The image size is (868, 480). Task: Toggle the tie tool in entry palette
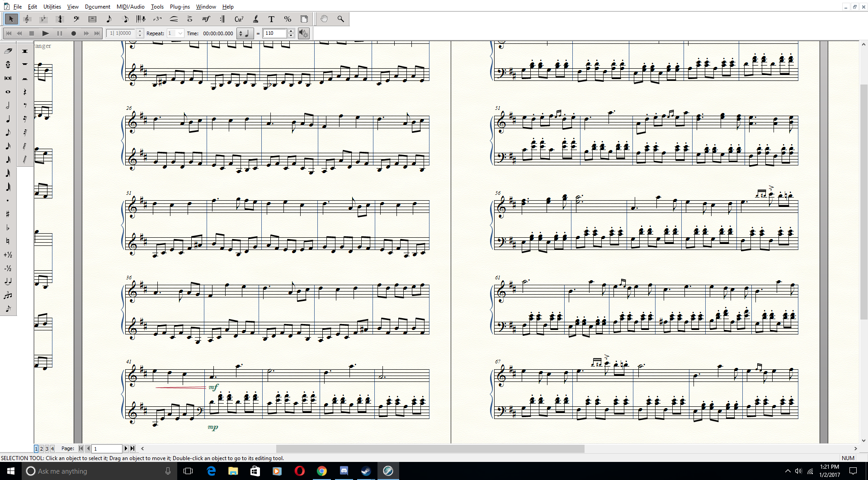click(8, 282)
